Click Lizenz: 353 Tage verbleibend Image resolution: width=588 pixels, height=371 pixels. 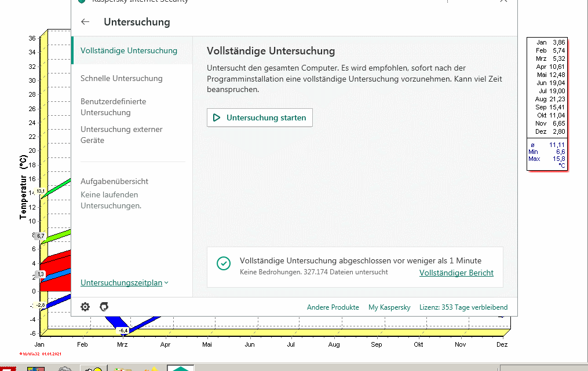463,307
